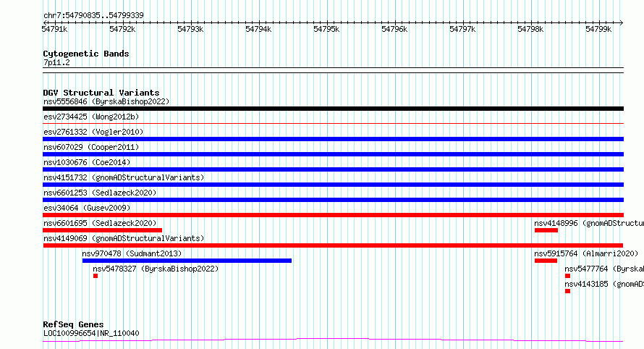The image size is (644, 349).
Task: Click the nsv5478327 (ByrskaBishop2022) label
Action: point(156,269)
